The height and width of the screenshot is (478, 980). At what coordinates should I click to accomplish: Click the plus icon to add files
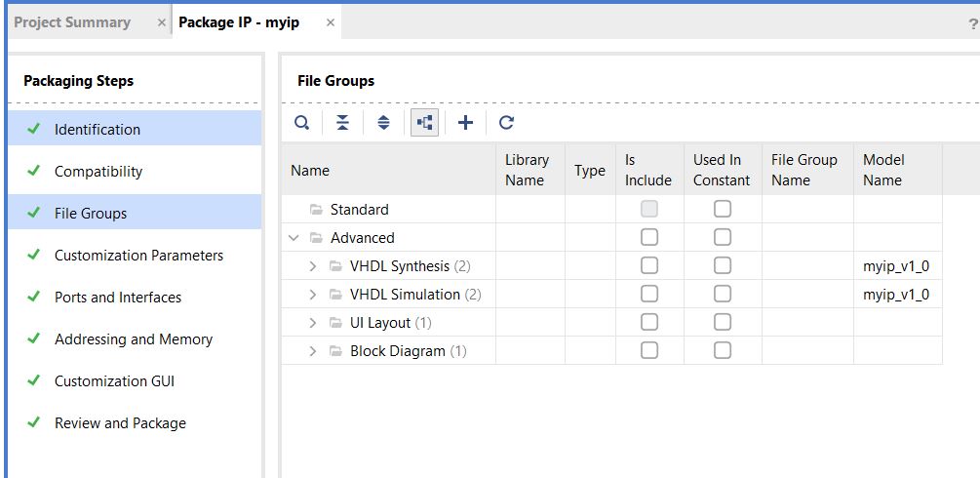pyautogui.click(x=465, y=123)
